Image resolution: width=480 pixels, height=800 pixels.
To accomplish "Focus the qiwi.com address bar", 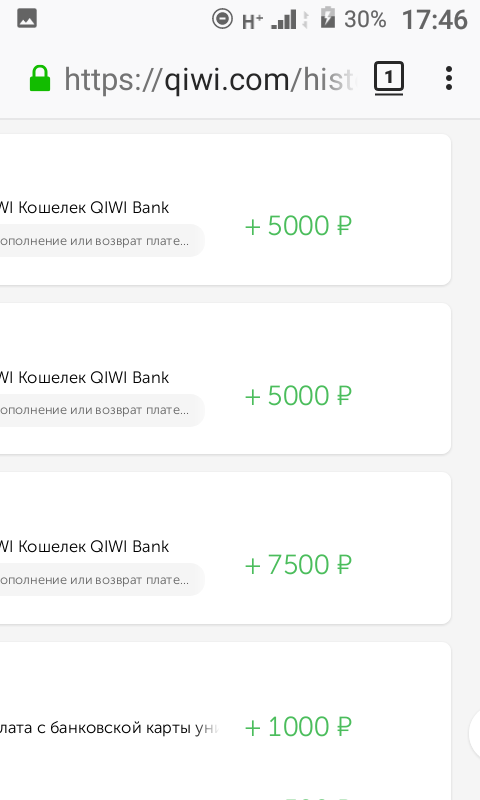I will 208,80.
